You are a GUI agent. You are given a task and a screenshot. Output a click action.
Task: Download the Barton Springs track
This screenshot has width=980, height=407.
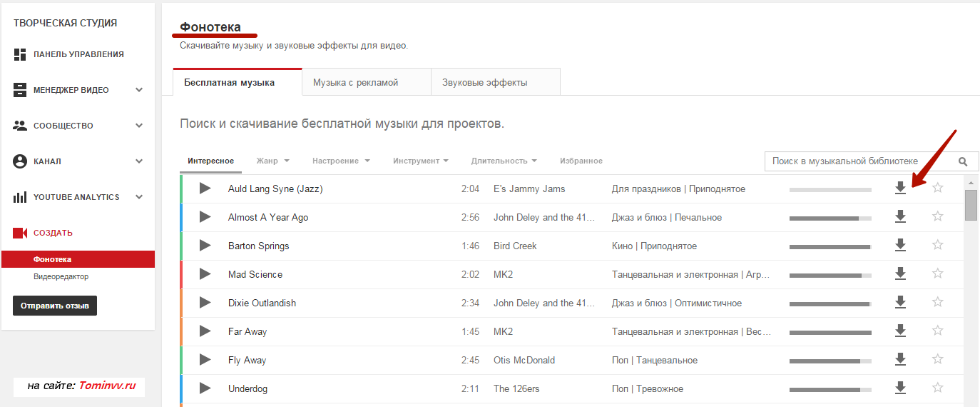(x=900, y=246)
